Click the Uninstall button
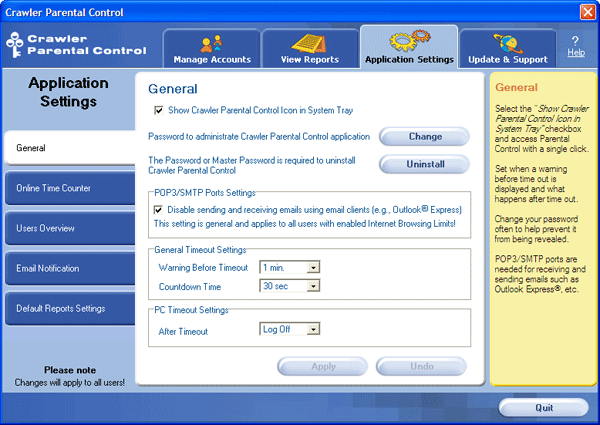The image size is (600, 425). (x=424, y=164)
